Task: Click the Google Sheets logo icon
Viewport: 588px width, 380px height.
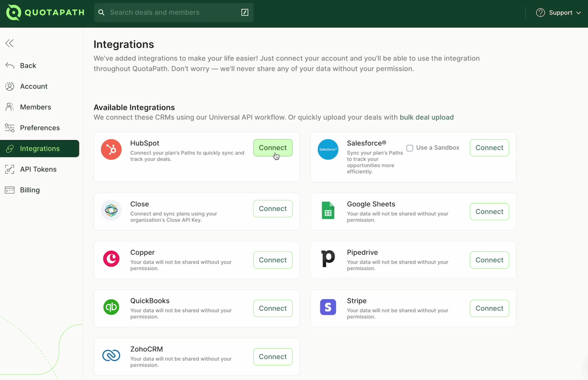Action: (328, 210)
